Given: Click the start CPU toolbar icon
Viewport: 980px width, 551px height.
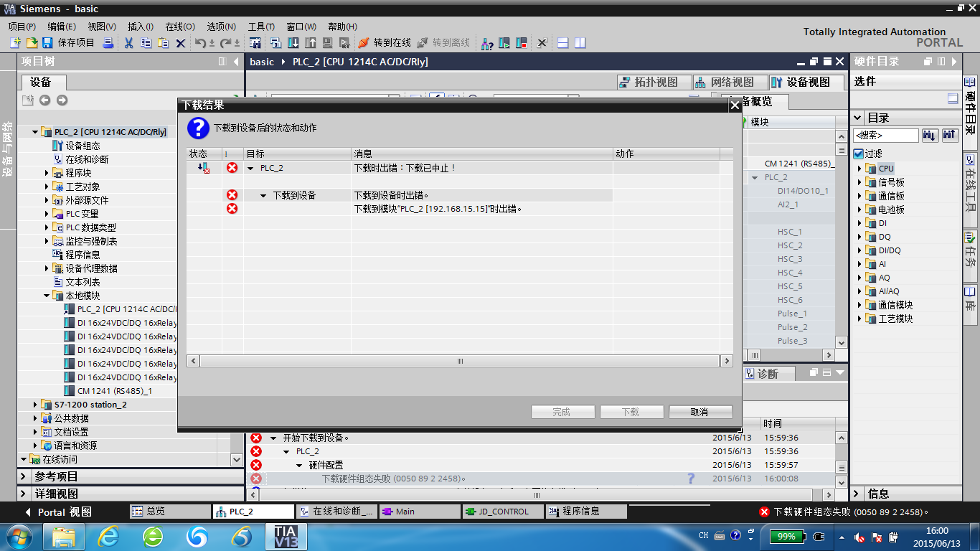Looking at the screenshot, I should tap(504, 43).
